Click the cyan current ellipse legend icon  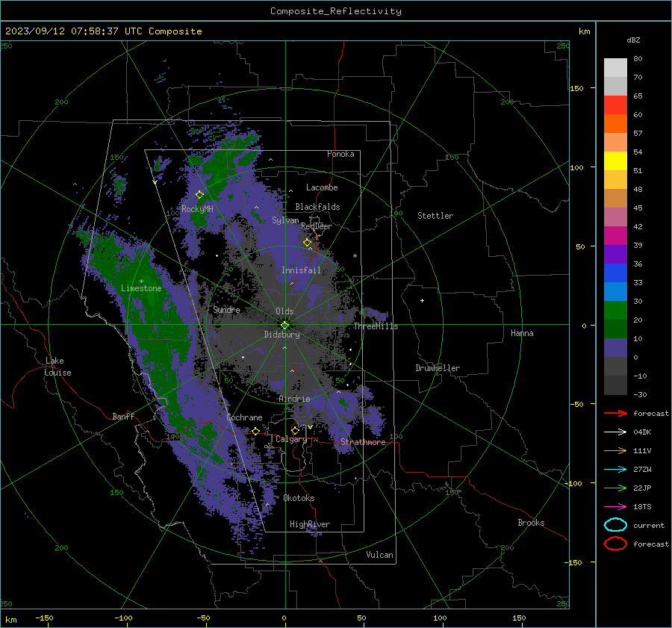click(615, 525)
